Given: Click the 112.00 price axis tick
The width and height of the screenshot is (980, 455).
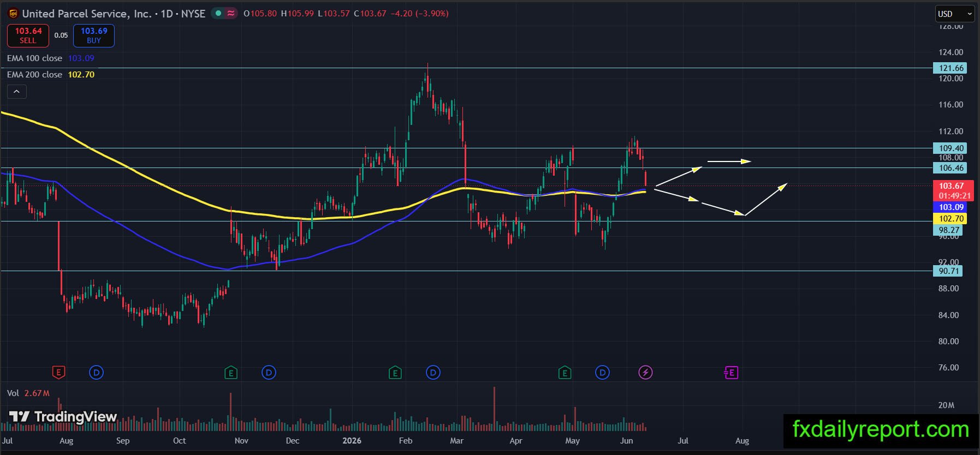Looking at the screenshot, I should click(x=951, y=131).
